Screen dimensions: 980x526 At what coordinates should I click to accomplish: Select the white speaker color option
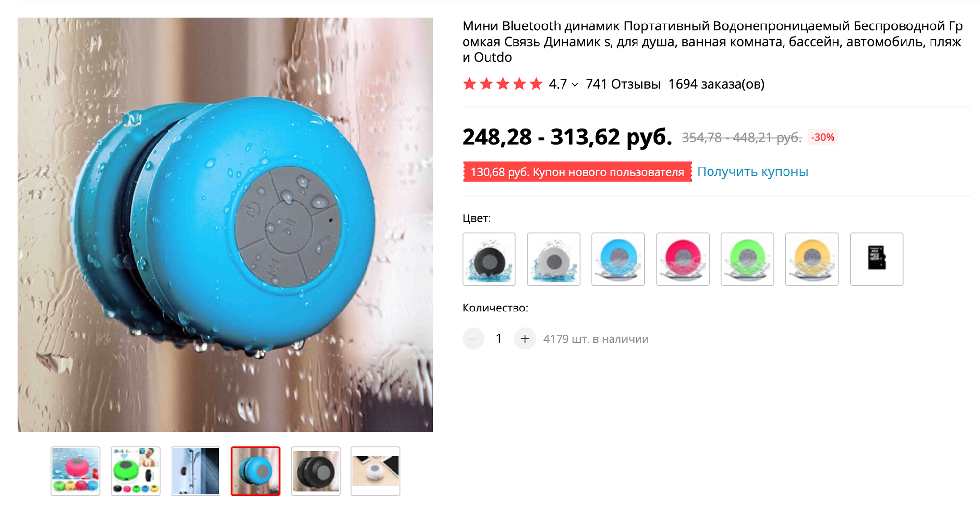click(553, 259)
